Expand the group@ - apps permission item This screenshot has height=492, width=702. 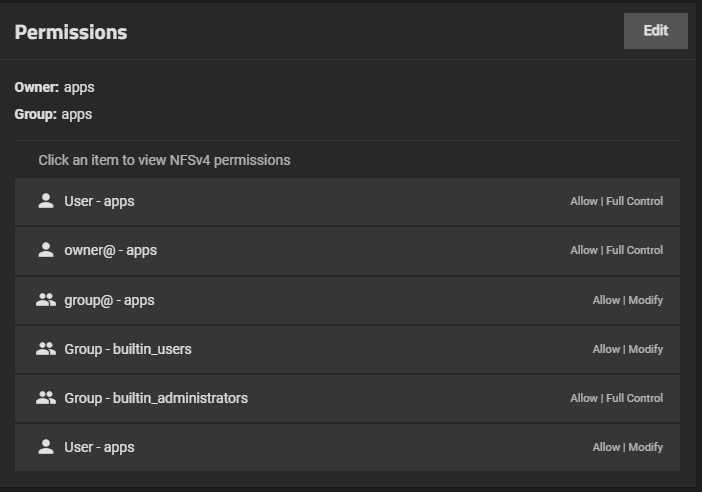(347, 300)
